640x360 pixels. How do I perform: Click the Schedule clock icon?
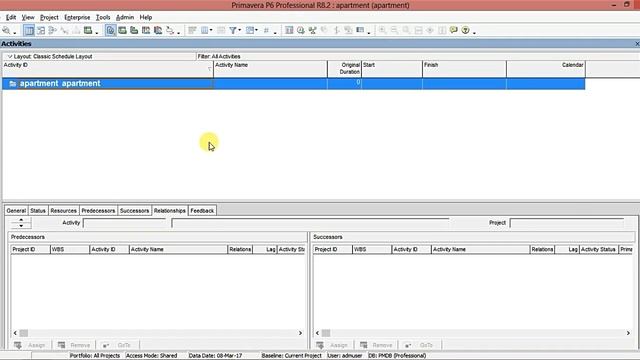(301, 30)
